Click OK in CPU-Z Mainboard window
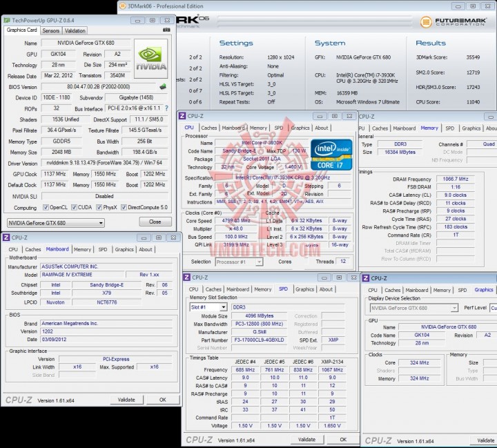 tap(163, 400)
